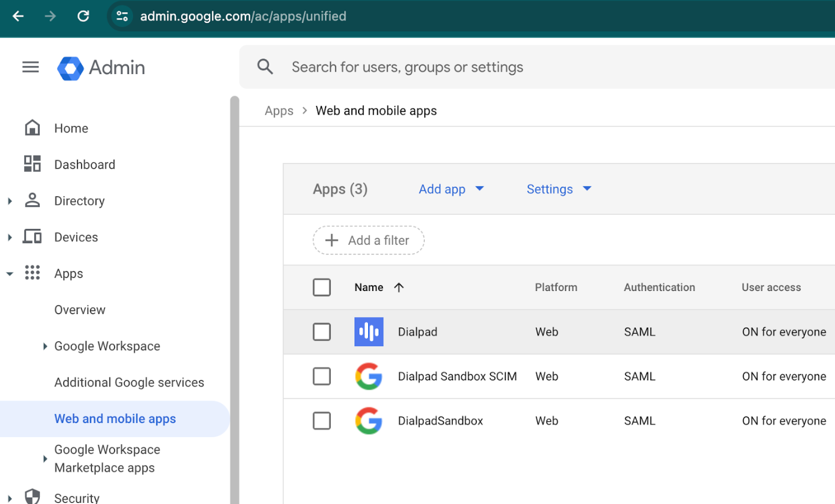Check the Dialpad row checkbox
The height and width of the screenshot is (504, 835).
(322, 332)
